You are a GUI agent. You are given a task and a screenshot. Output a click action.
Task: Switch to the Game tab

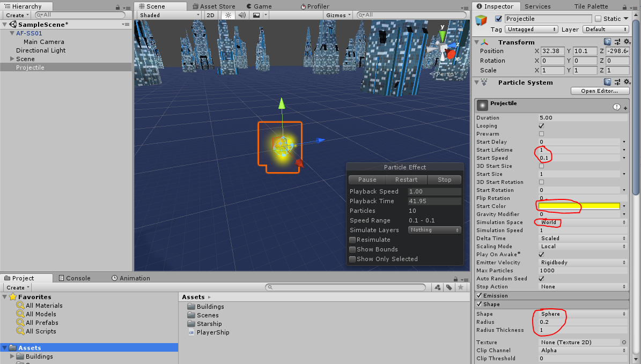[259, 6]
